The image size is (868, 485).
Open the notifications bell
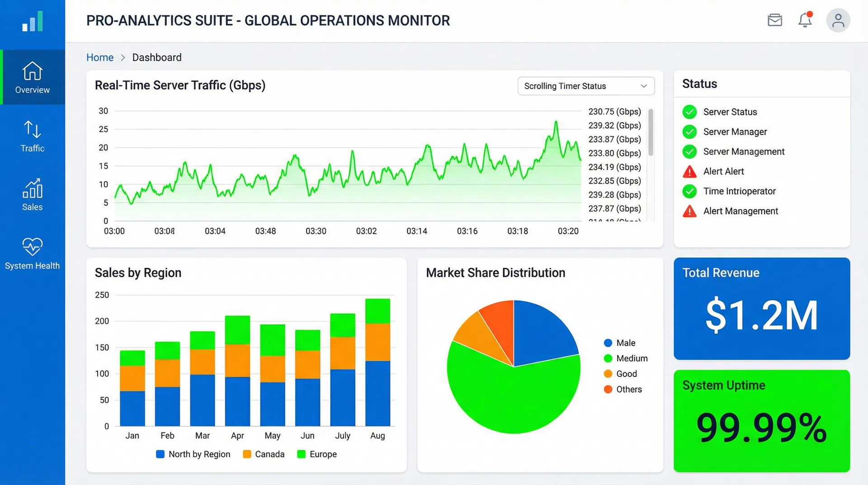pos(805,20)
